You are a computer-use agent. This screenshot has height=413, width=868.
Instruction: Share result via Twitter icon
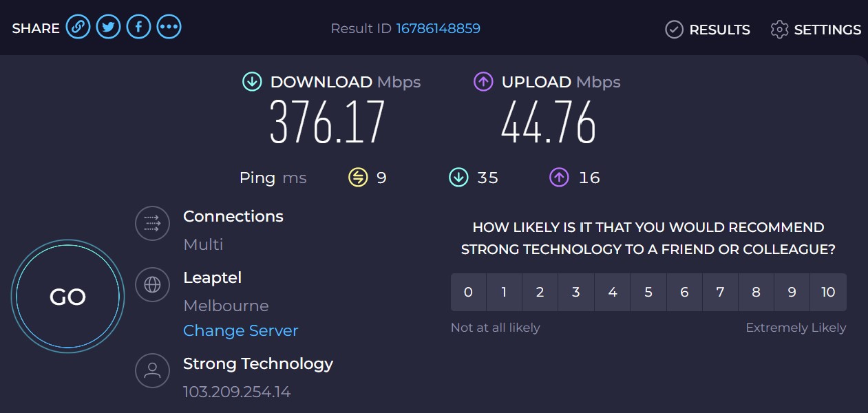coord(108,28)
